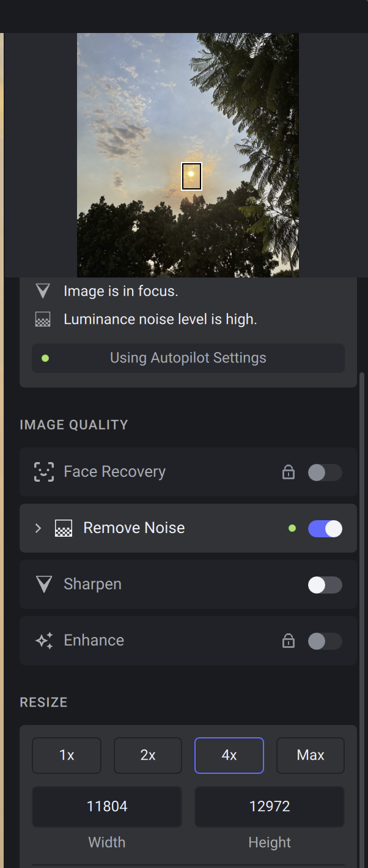Click the Sharpen triangle icon

pyautogui.click(x=44, y=584)
